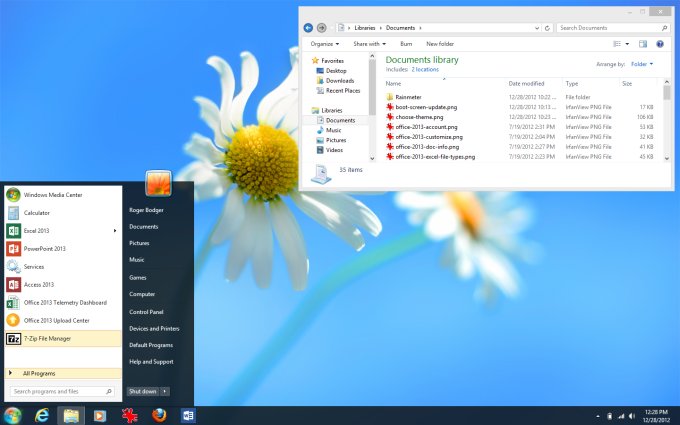Click New folder button
Viewport: 680px width, 425px height.
[x=440, y=44]
